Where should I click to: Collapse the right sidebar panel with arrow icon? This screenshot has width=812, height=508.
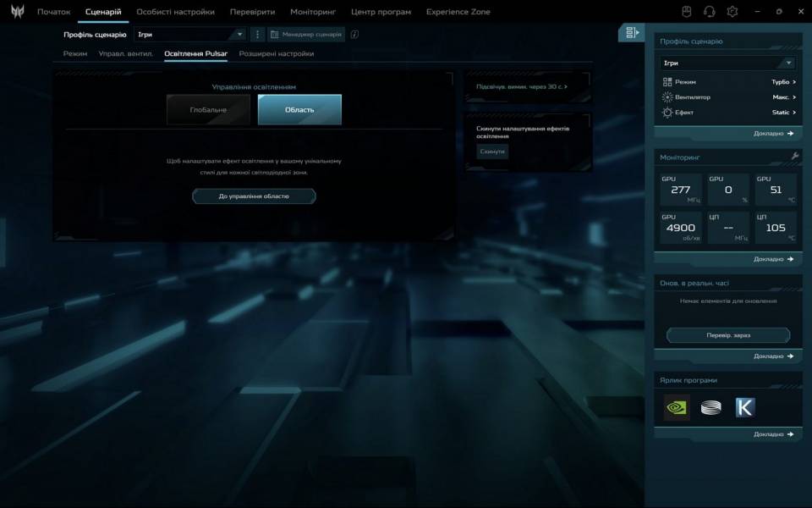click(x=631, y=33)
